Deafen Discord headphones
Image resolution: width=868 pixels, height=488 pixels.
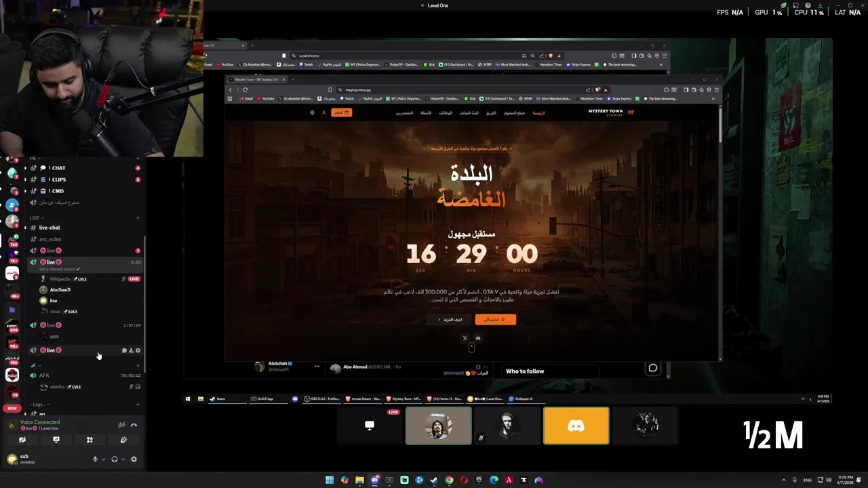point(114,460)
